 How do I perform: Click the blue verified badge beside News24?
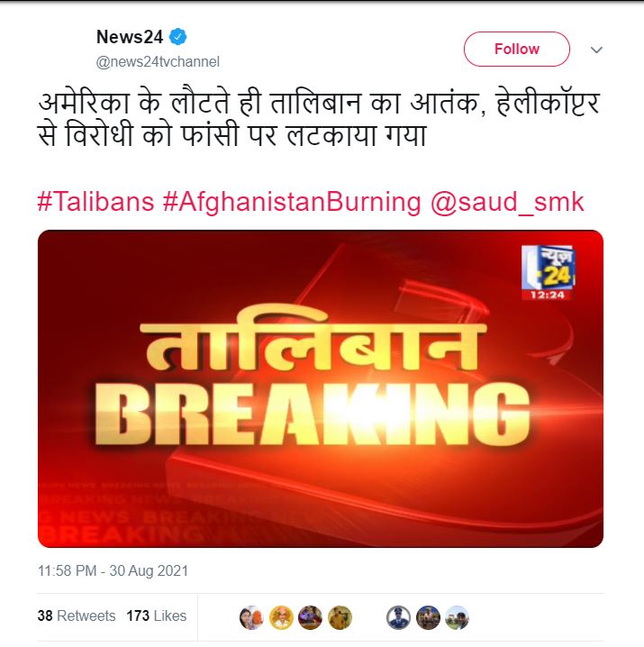[x=177, y=37]
